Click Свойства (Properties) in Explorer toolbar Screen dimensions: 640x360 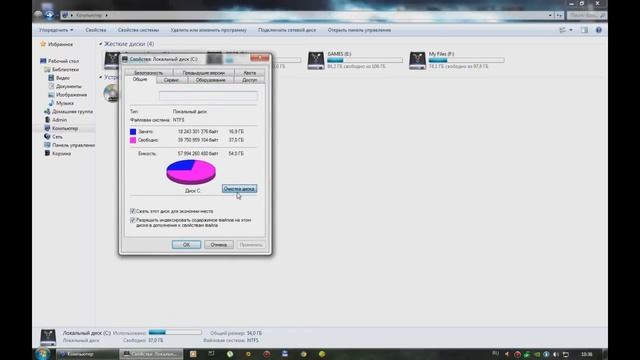96,30
